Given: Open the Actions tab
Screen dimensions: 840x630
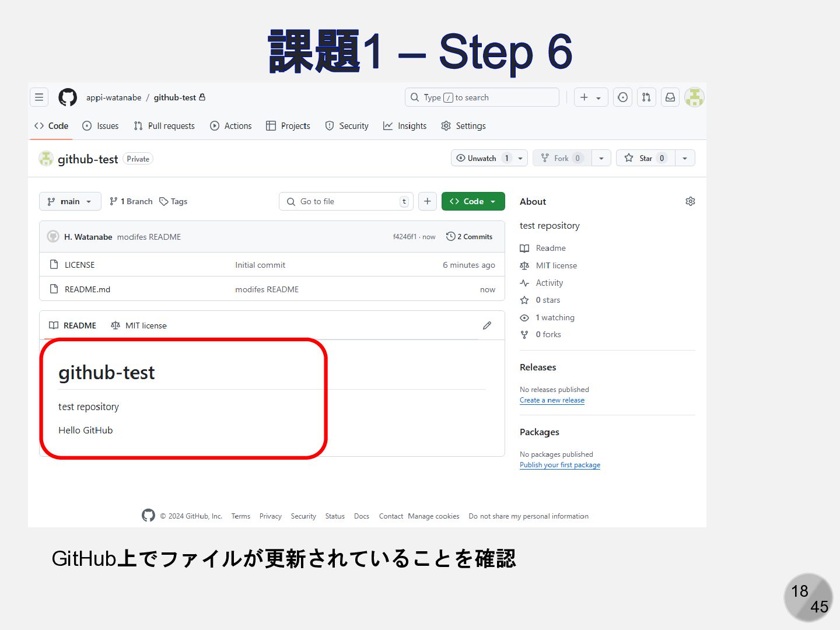Looking at the screenshot, I should click(x=231, y=126).
